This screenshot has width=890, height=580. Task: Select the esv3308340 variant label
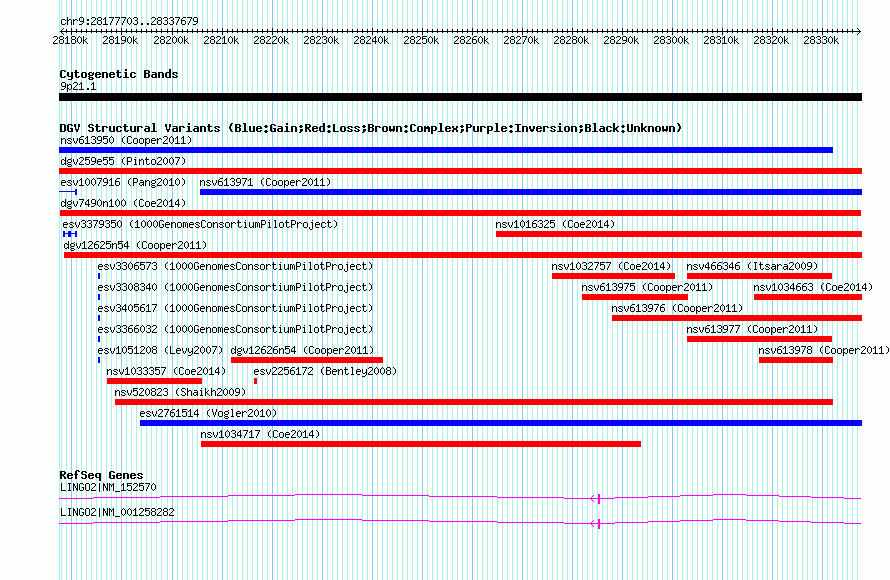(235, 287)
